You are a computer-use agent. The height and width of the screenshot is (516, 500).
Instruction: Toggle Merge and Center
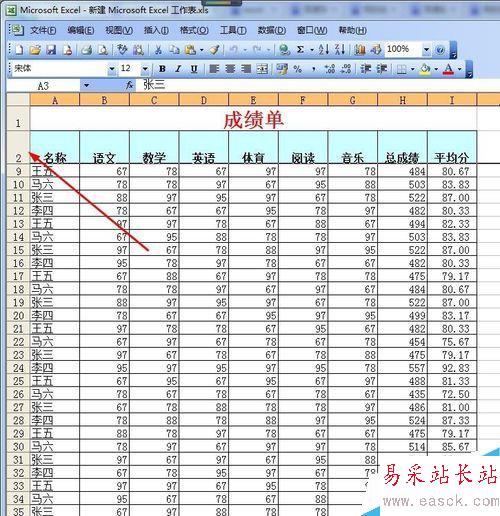point(262,69)
